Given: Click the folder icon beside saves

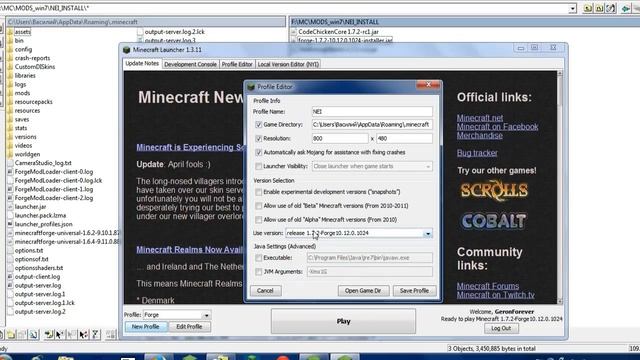Looking at the screenshot, I should (10, 119).
